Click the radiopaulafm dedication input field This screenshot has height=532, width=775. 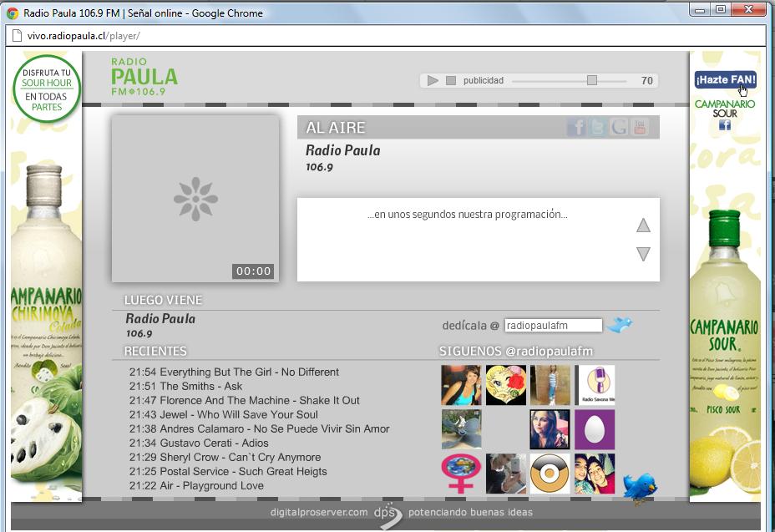point(553,326)
